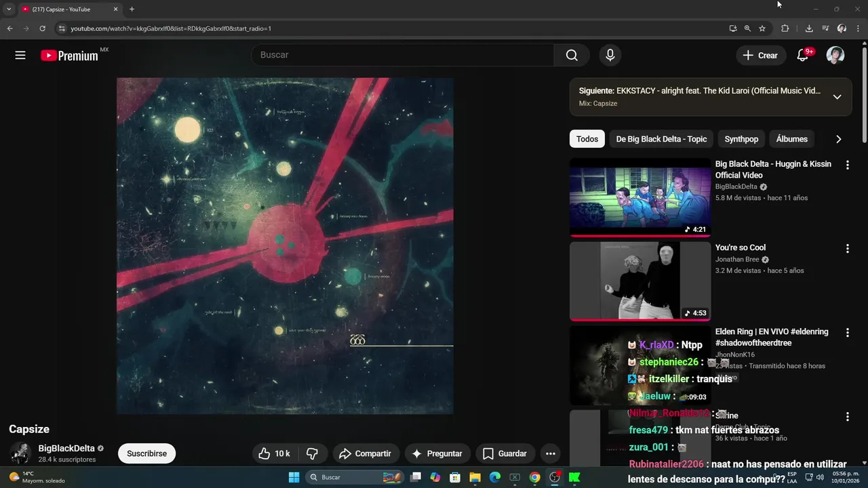Open weather widget 14°C Mayorm. soleado

[37, 477]
